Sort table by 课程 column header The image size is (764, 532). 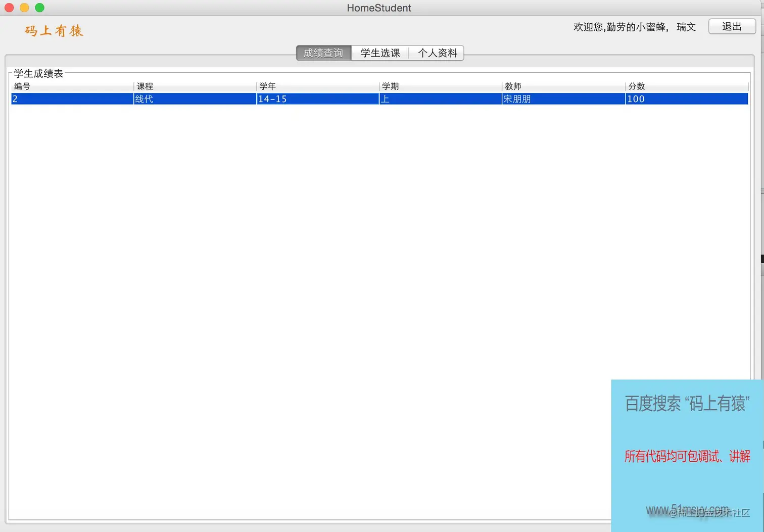coord(195,86)
